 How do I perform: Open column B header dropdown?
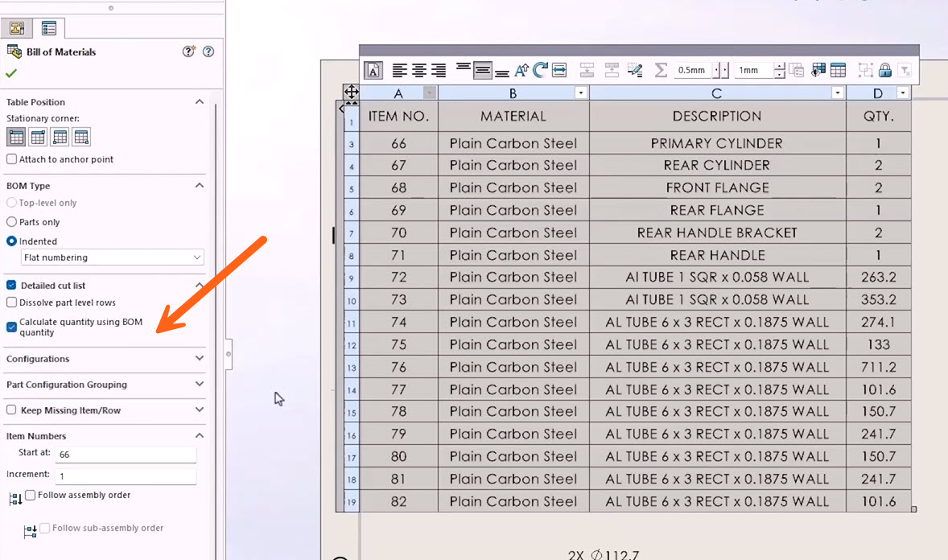point(581,93)
